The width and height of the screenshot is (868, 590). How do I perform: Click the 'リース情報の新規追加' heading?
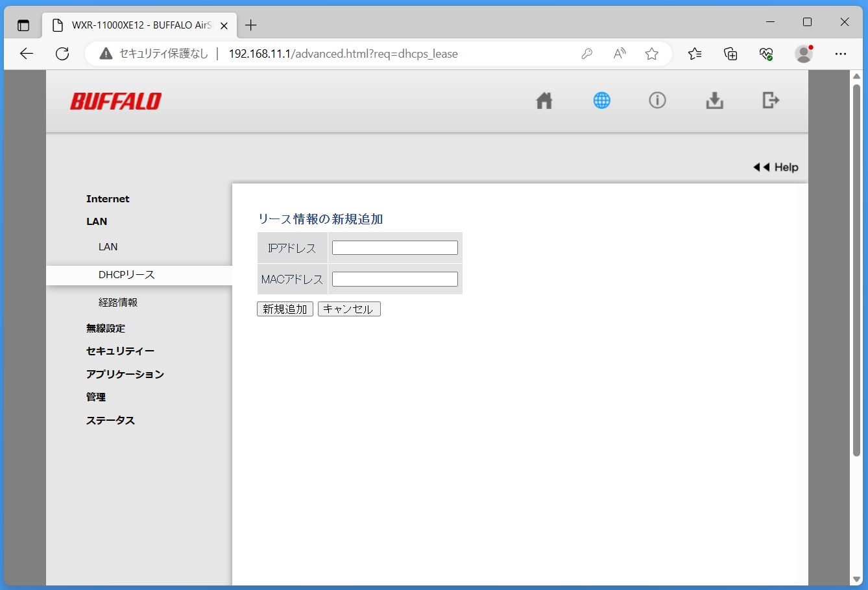(320, 219)
